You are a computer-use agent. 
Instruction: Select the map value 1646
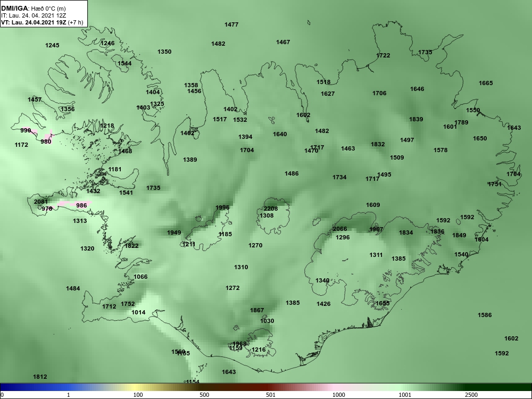coord(417,89)
